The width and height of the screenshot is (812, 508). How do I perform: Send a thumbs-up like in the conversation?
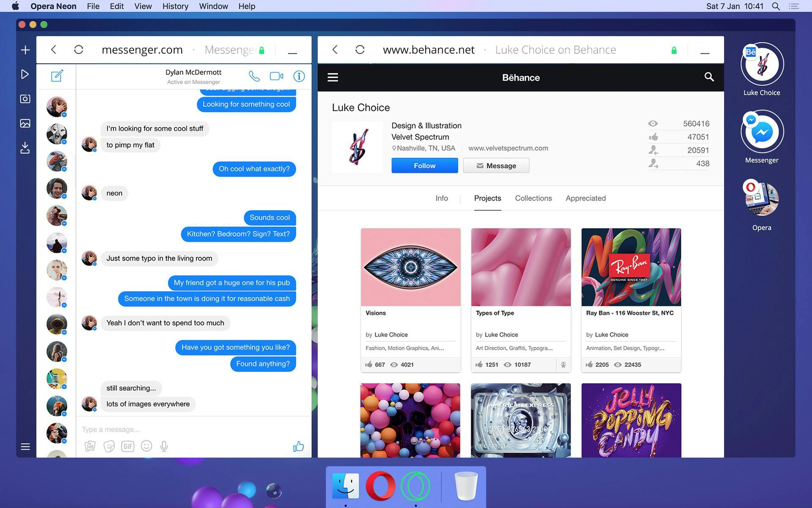point(298,446)
